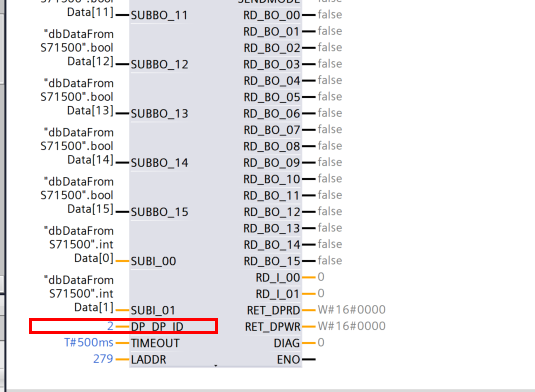
Task: Select the SUBI_01 input pin label
Action: coord(153,310)
